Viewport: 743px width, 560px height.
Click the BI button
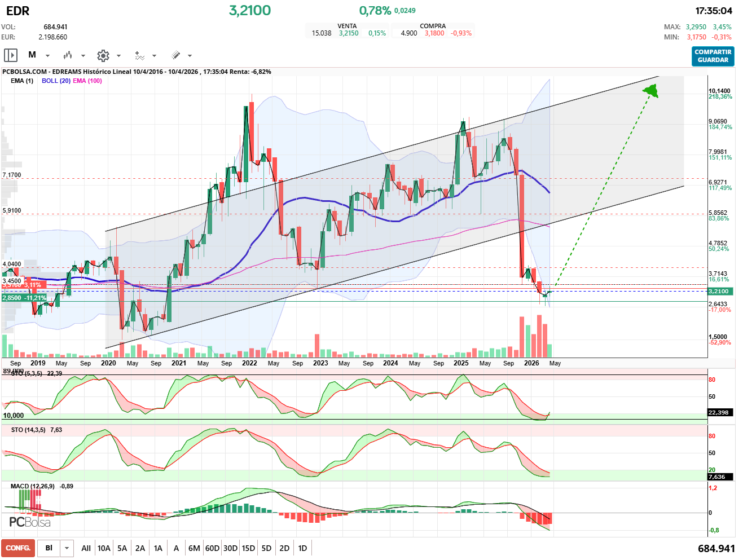tap(49, 548)
